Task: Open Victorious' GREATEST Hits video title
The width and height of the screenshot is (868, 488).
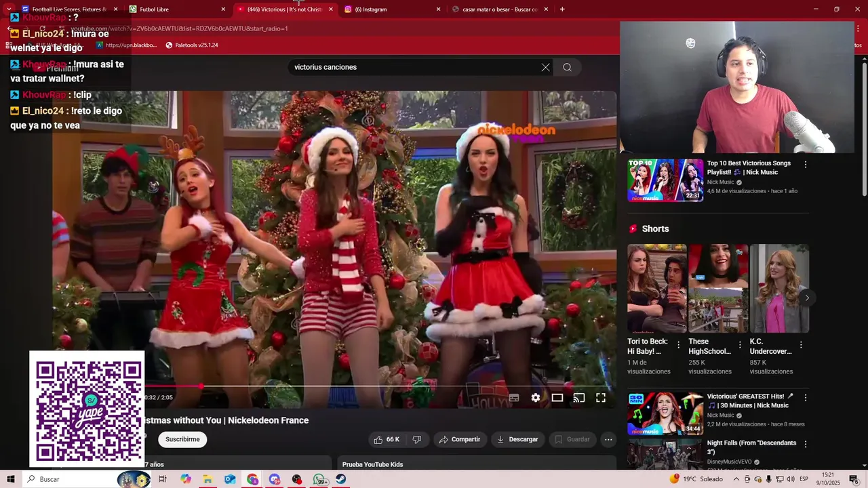Action: tap(750, 401)
